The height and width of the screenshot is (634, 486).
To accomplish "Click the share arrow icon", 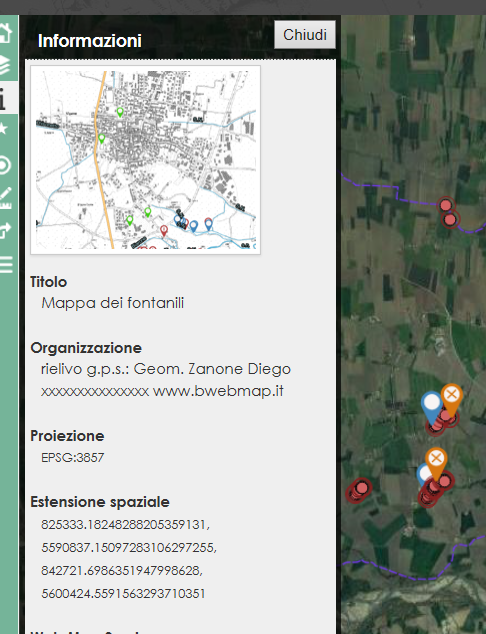I will tap(5, 230).
